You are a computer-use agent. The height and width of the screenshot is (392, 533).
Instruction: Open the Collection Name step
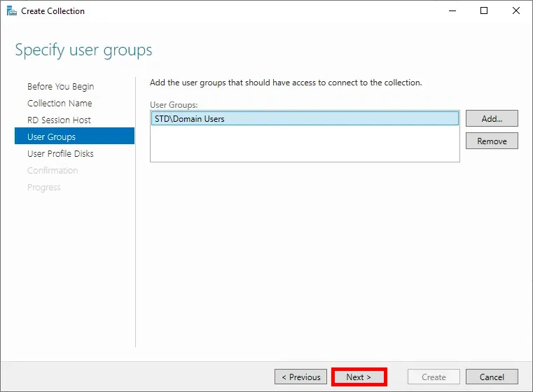click(60, 104)
